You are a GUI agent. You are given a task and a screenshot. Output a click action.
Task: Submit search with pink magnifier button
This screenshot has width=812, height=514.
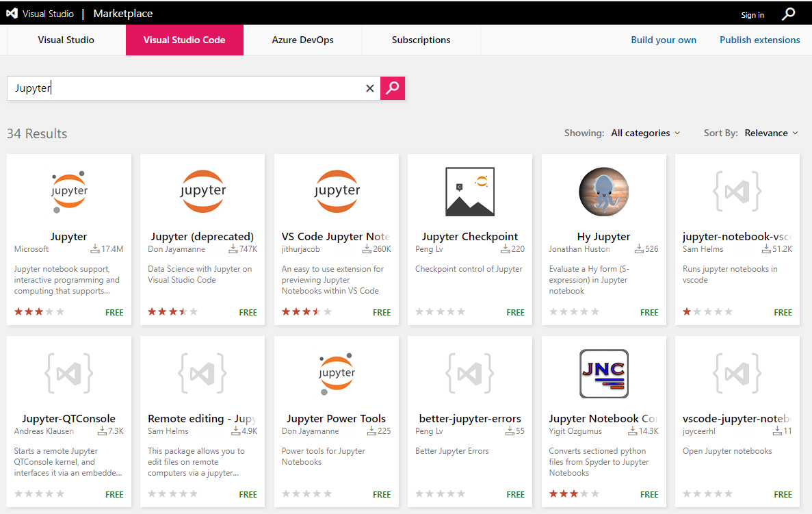pos(393,88)
